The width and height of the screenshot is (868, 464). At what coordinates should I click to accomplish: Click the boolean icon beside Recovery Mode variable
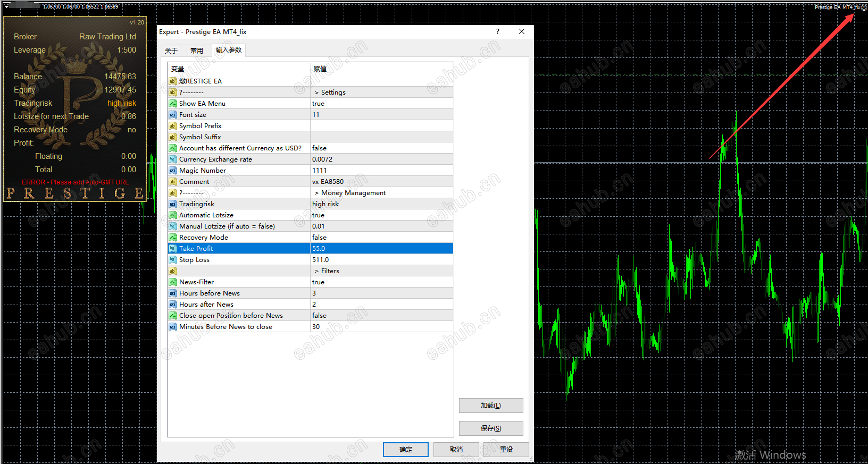(x=172, y=238)
